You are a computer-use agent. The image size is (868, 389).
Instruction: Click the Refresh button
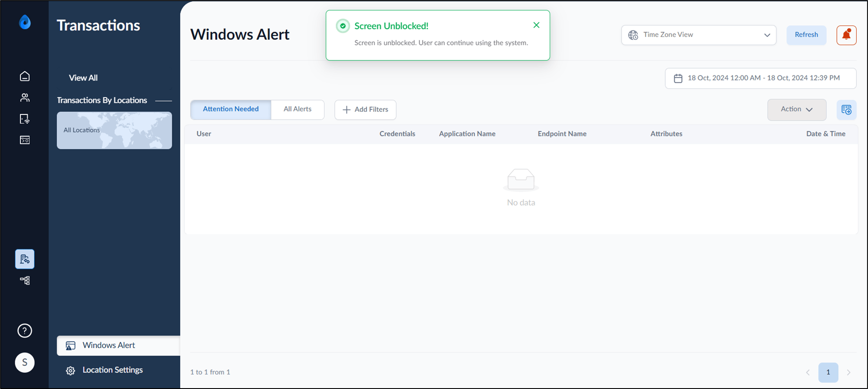tap(806, 35)
